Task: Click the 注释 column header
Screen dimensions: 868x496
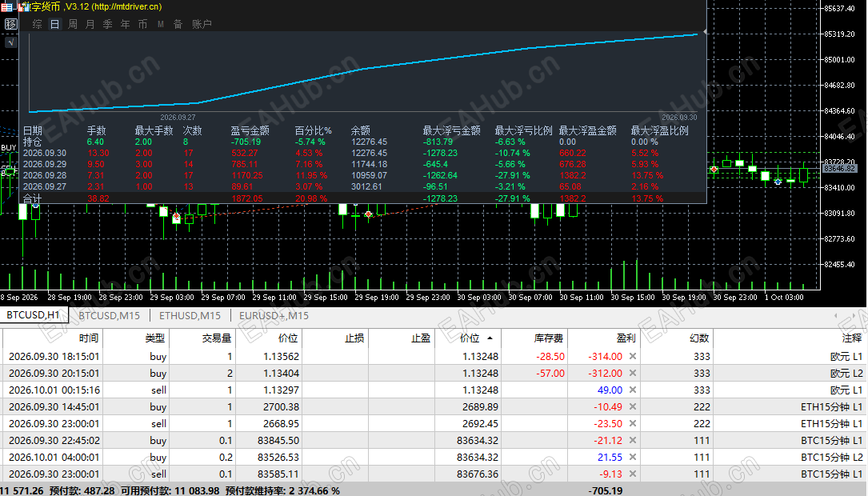Action: [x=790, y=338]
